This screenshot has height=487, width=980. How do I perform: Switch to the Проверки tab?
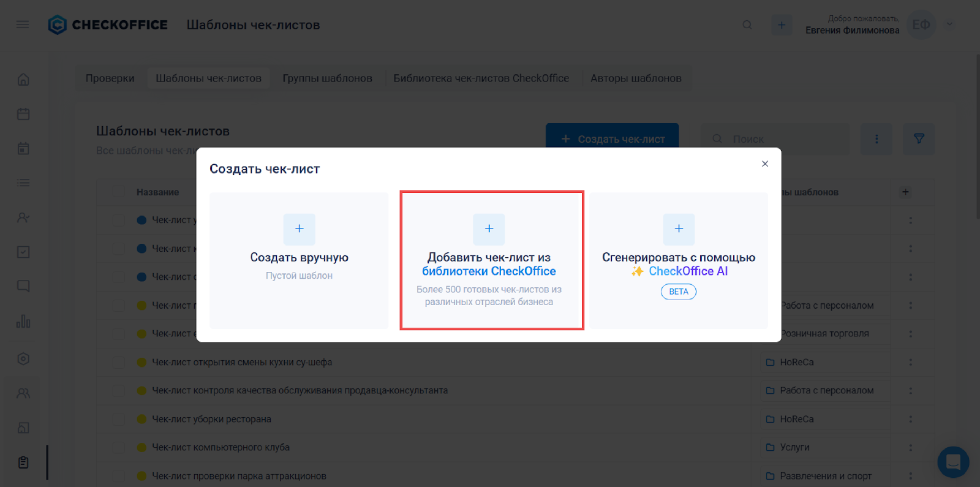[110, 78]
